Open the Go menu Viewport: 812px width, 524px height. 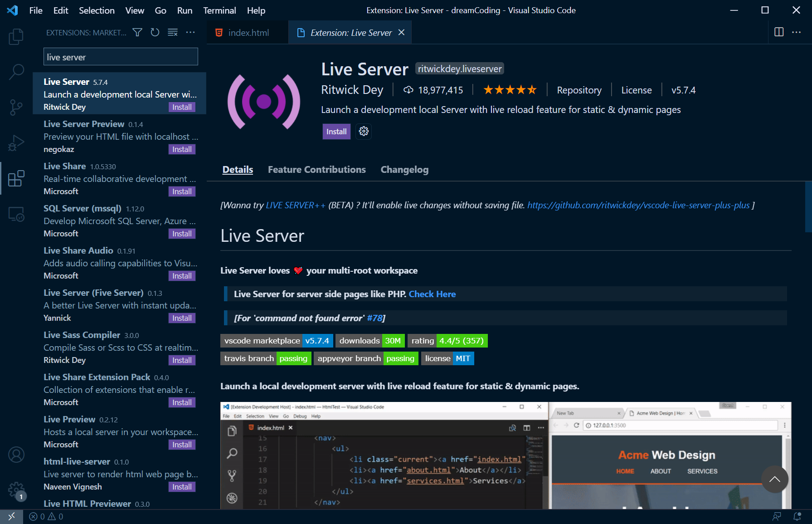tap(160, 10)
